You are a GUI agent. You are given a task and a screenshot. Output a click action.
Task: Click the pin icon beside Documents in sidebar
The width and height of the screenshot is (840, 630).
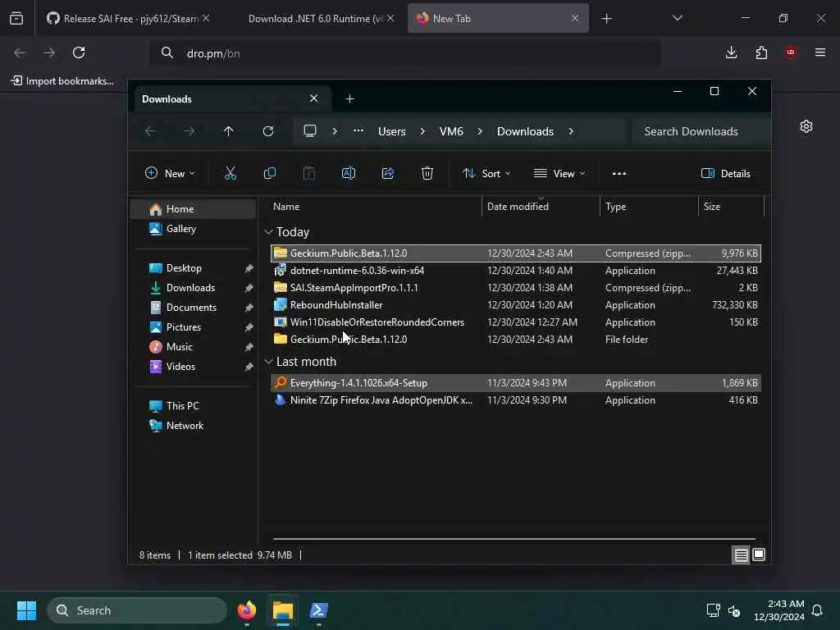click(249, 308)
